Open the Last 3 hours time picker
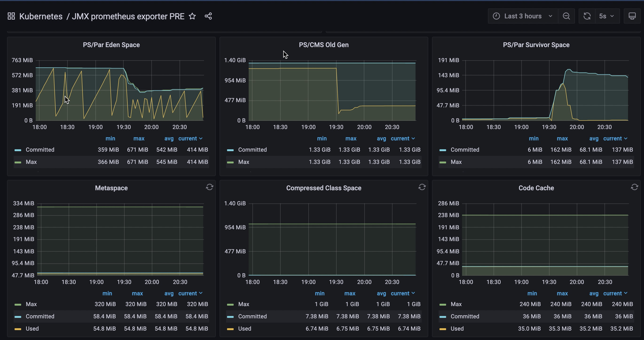Image resolution: width=644 pixels, height=340 pixels. pyautogui.click(x=522, y=16)
